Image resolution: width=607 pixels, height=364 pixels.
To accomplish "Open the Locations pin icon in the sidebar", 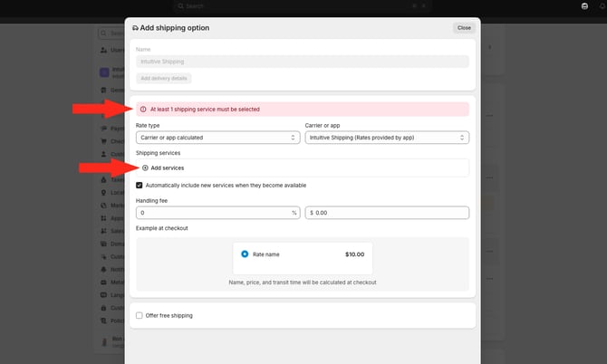I will point(103,193).
